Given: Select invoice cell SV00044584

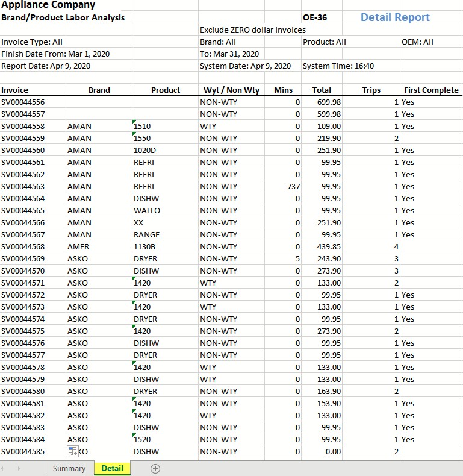Looking at the screenshot, I should coord(33,439).
